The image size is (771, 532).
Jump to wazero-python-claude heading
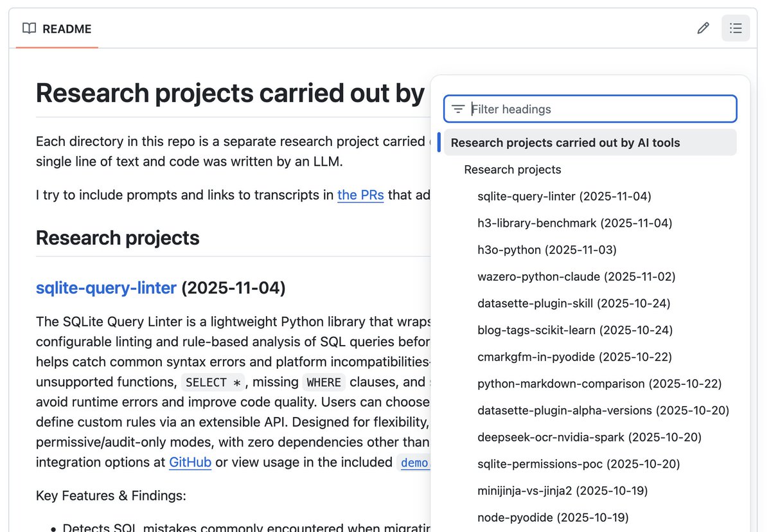(576, 276)
